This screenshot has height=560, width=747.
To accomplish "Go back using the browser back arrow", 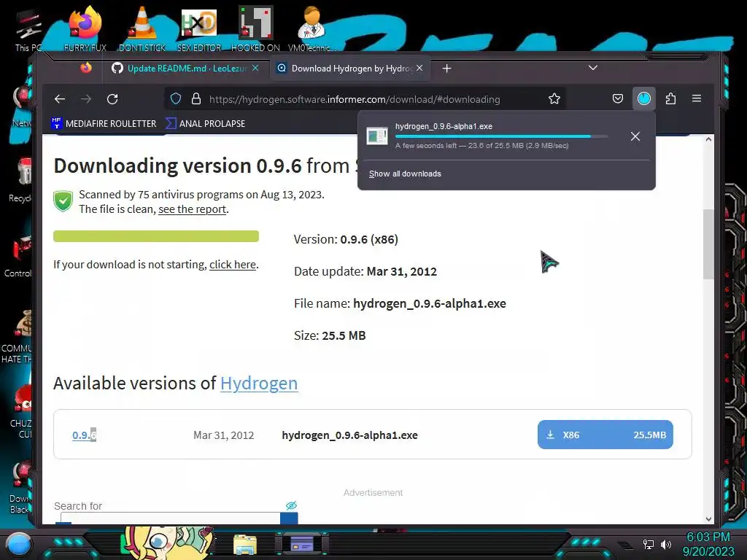I will click(x=60, y=99).
